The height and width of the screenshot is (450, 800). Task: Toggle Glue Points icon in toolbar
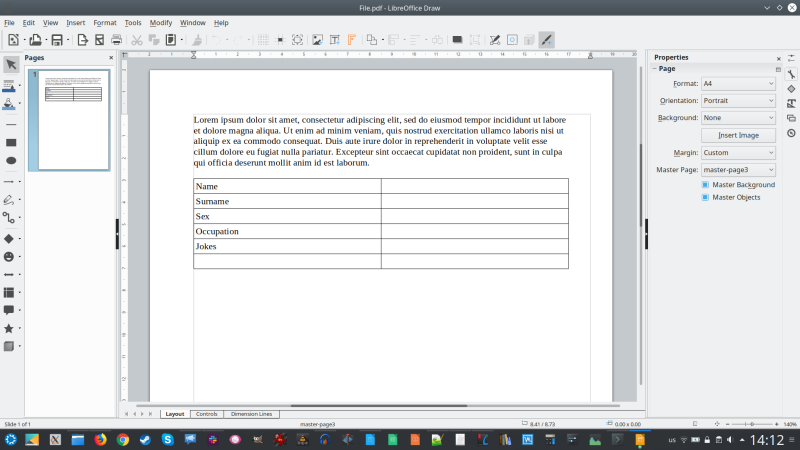click(x=512, y=40)
